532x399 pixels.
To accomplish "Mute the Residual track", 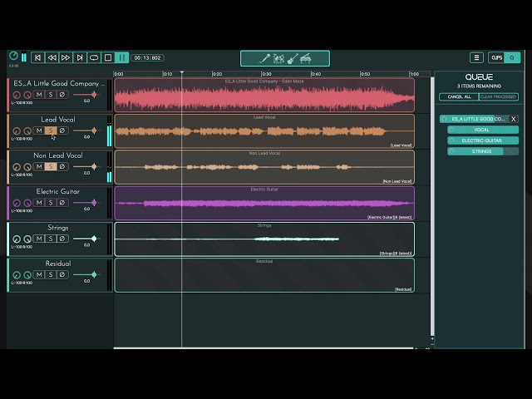I will [x=39, y=274].
